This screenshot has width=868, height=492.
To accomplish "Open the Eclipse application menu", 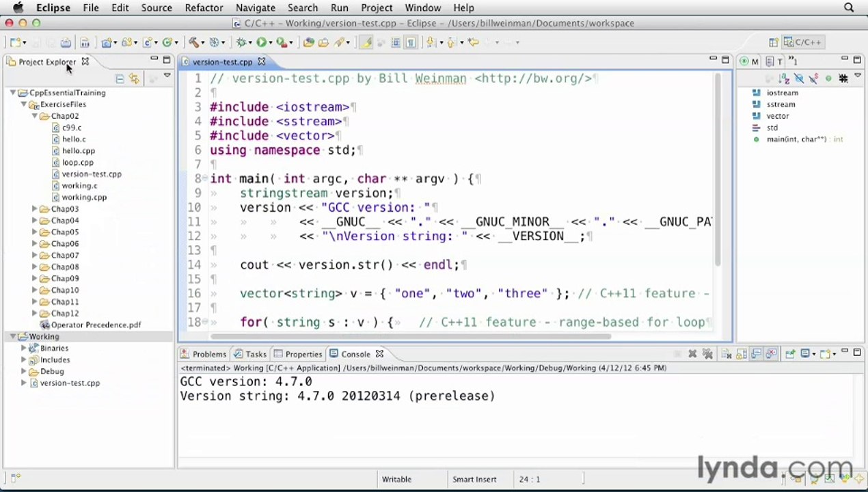I will point(53,8).
